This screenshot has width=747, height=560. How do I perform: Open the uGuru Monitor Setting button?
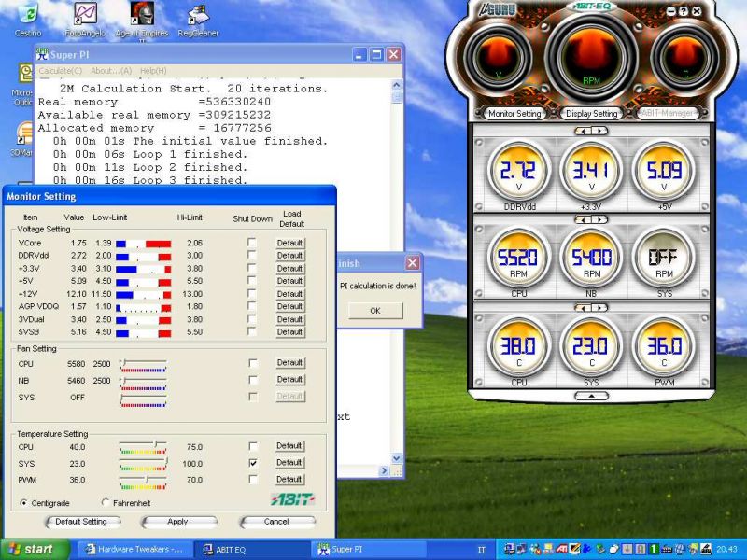(514, 113)
